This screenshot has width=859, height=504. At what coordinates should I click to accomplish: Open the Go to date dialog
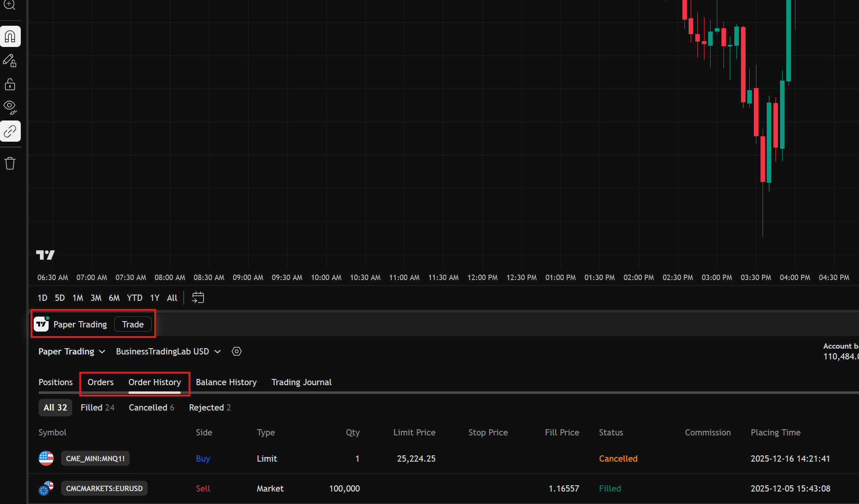coord(197,297)
